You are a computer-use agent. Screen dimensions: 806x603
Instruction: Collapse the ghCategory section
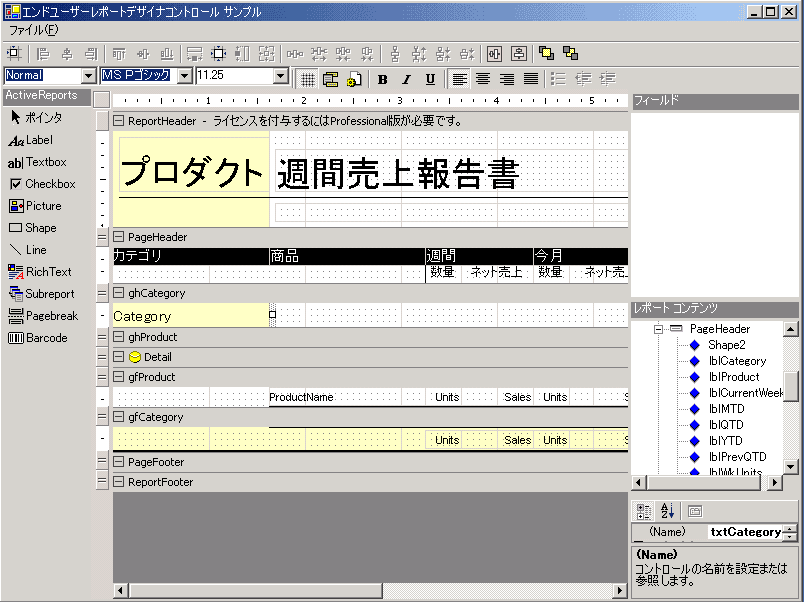118,293
